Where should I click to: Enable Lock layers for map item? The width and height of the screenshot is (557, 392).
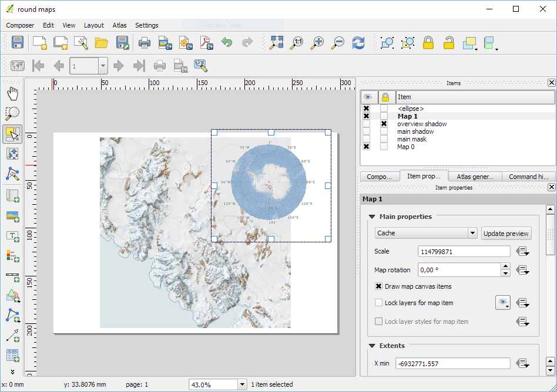pyautogui.click(x=379, y=303)
